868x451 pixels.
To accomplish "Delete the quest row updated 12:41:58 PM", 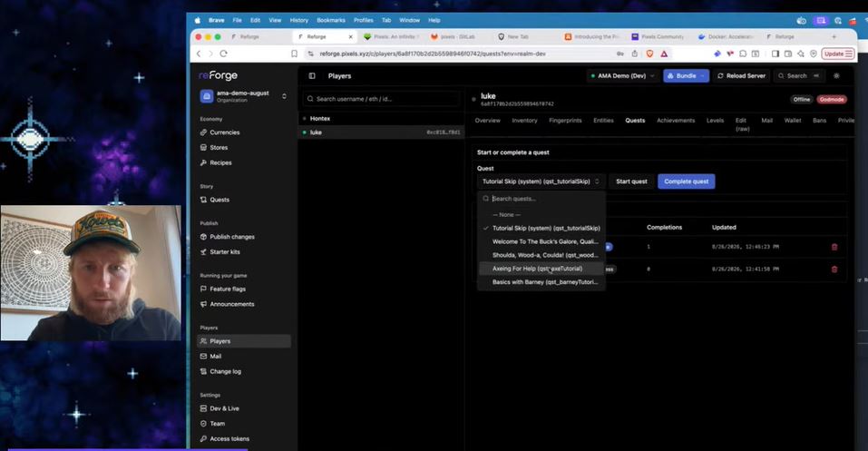I will pos(834,270).
